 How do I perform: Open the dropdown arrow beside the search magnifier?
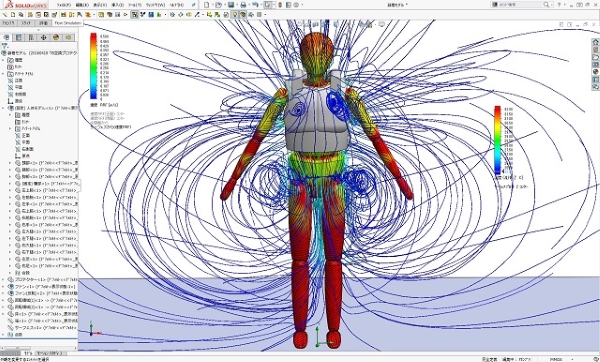[551, 5]
